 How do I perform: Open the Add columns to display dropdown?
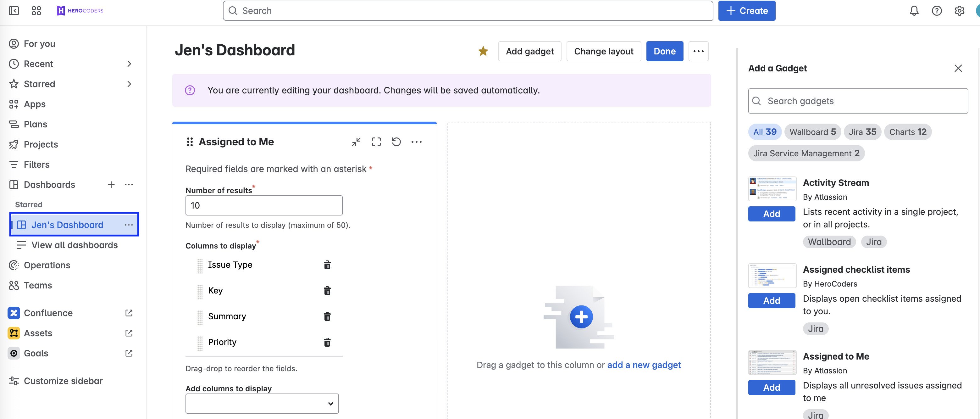tap(262, 403)
